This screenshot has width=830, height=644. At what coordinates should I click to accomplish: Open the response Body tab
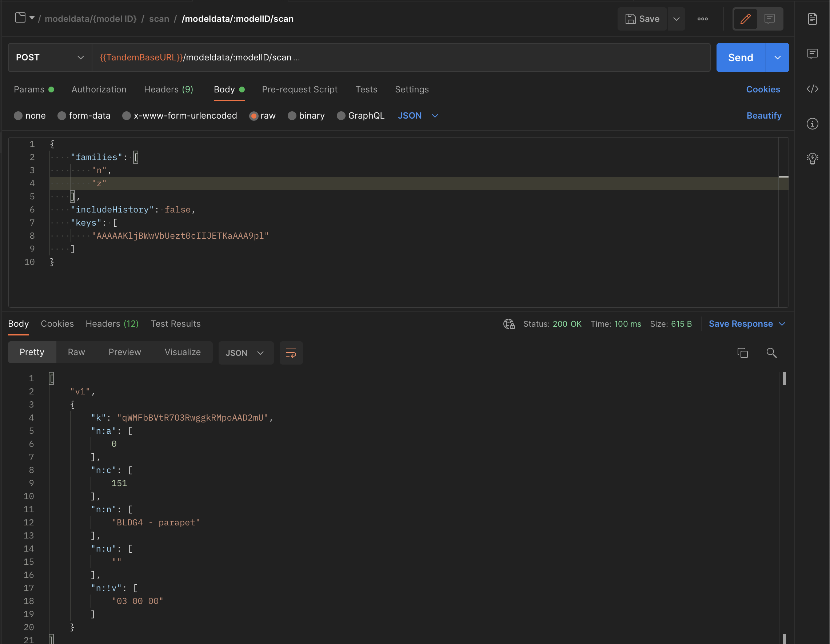(18, 324)
